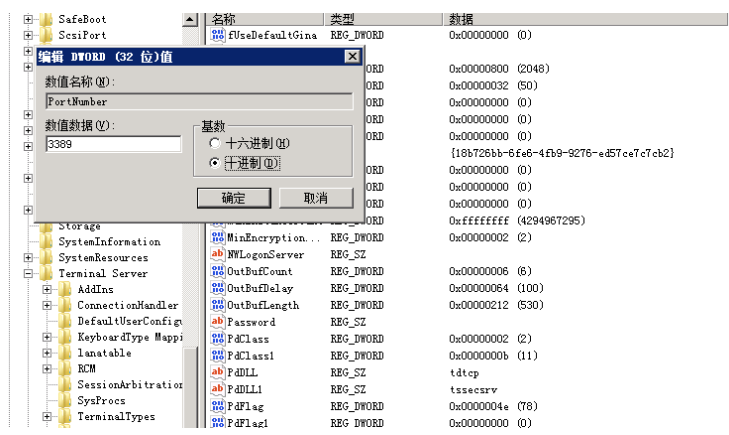Click the data value 0xffffffff (4294967295)
This screenshot has height=435, width=729.
coord(517,220)
